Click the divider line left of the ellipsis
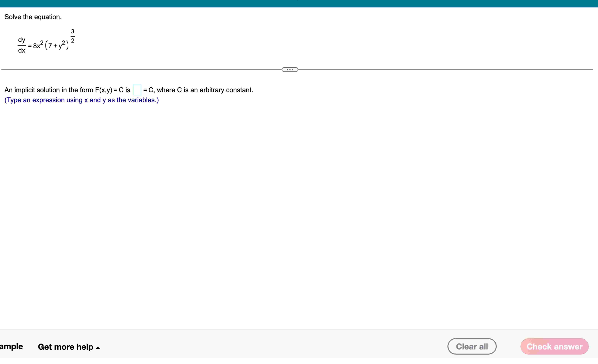Image resolution: width=598 pixels, height=364 pixels. [x=141, y=70]
